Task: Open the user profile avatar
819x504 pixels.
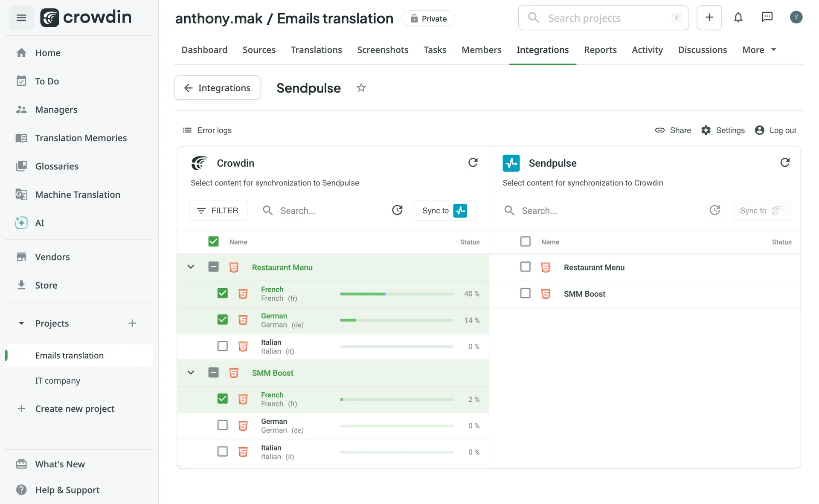Action: (x=796, y=17)
